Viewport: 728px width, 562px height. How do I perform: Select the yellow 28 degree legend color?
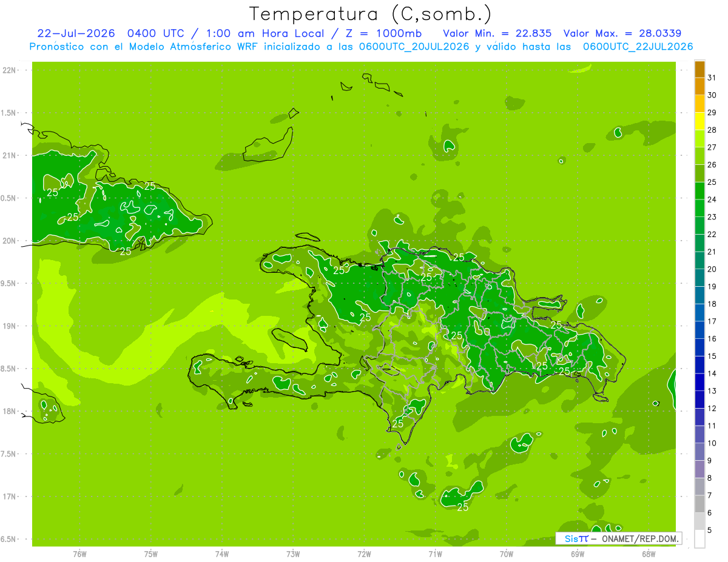(699, 122)
